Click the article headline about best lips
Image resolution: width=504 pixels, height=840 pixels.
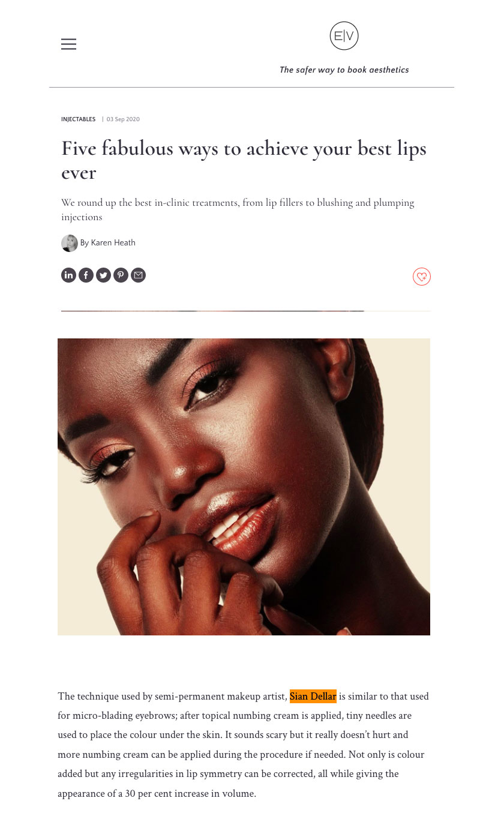pos(244,160)
